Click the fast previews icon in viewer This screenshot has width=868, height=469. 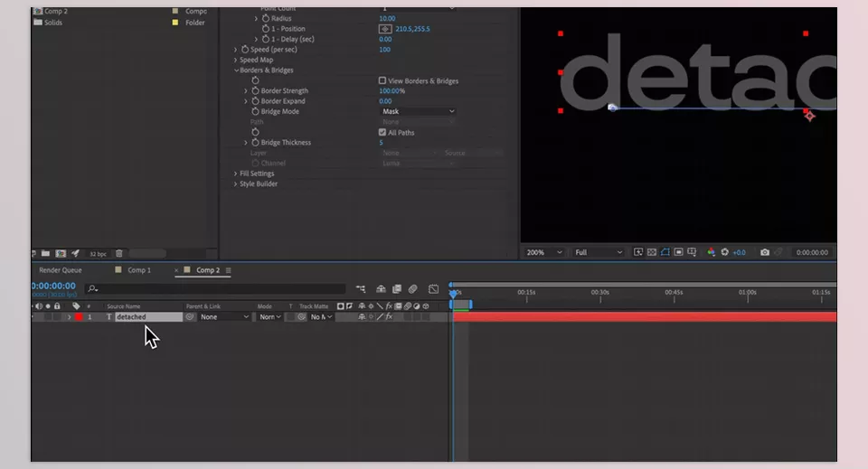click(638, 252)
